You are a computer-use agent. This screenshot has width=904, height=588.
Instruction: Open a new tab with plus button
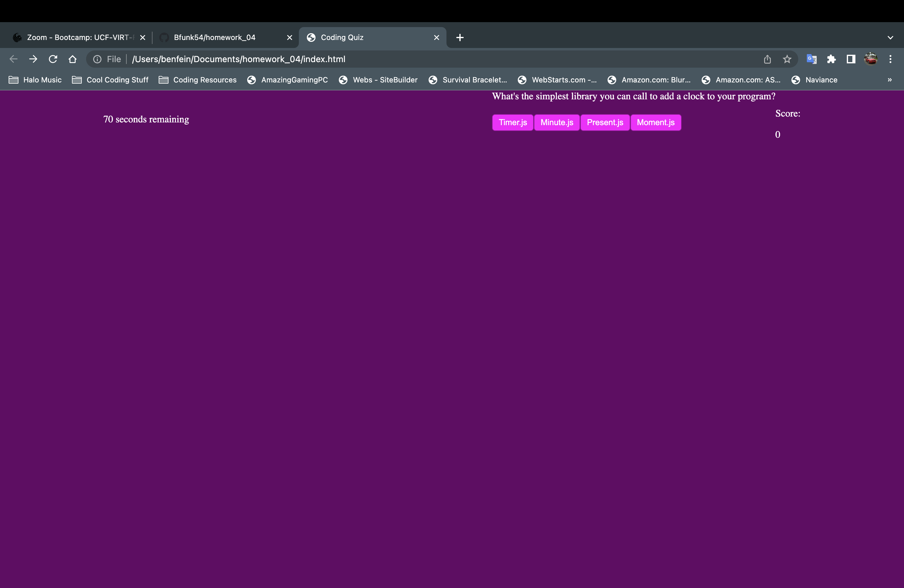(460, 38)
